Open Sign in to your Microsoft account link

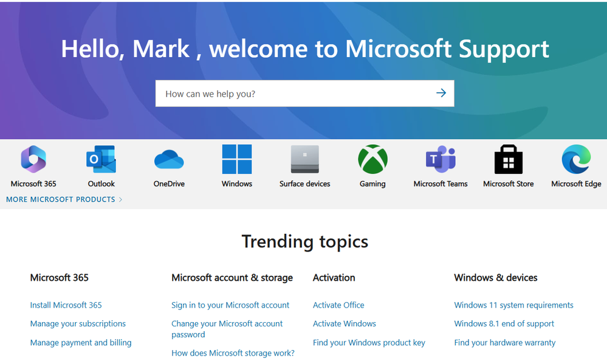pos(230,305)
